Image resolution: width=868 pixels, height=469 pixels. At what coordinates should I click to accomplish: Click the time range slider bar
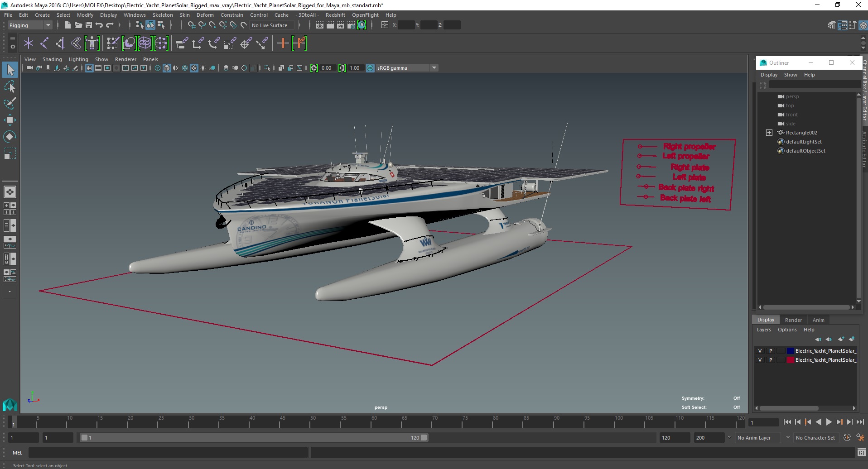click(x=254, y=438)
